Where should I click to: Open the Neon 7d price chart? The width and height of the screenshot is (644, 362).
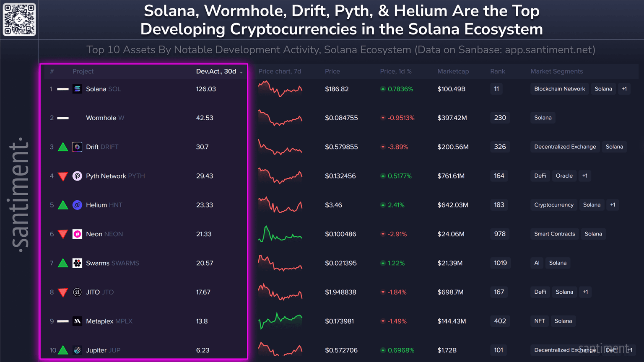coord(280,234)
